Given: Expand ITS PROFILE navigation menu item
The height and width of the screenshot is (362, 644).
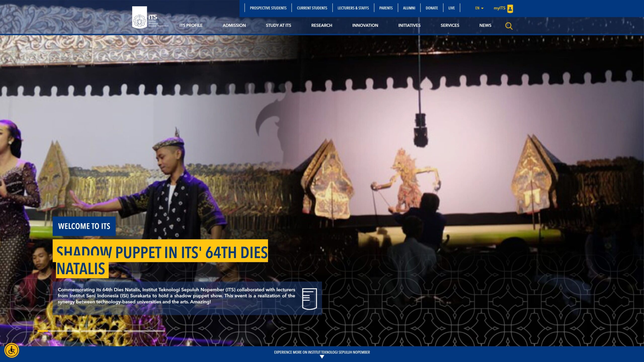Looking at the screenshot, I should (191, 25).
